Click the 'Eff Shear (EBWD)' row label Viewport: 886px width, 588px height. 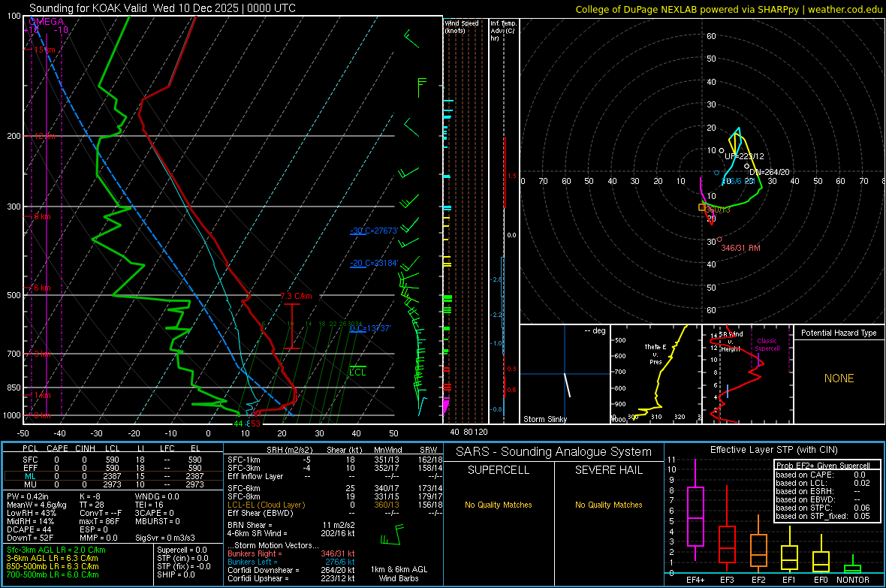261,514
